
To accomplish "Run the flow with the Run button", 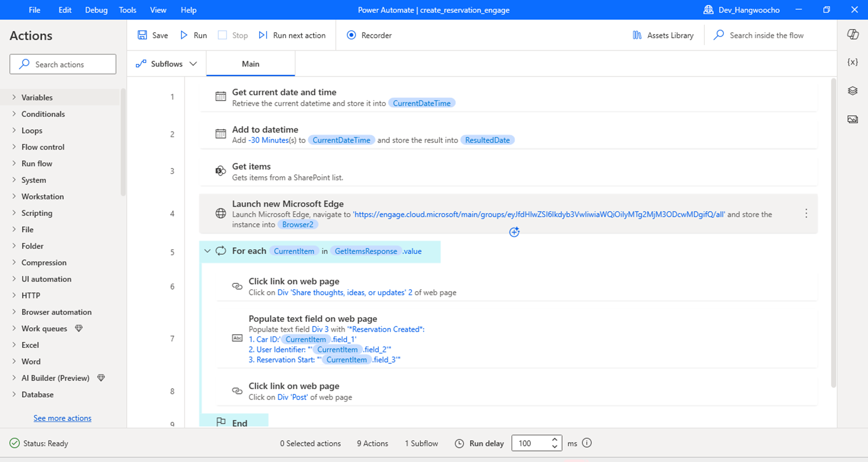I will 194,35.
